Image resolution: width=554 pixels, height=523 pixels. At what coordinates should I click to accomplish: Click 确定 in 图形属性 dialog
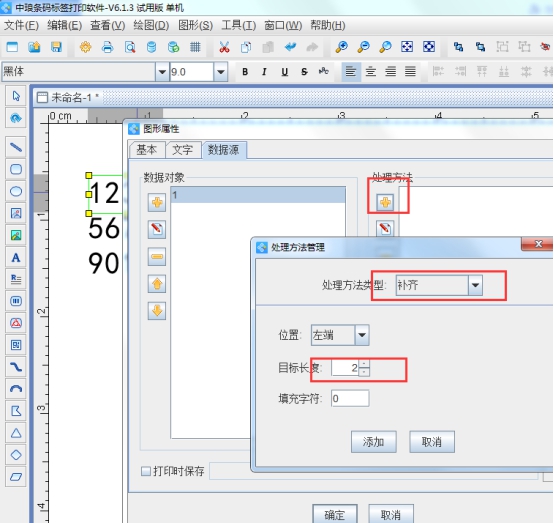tap(335, 514)
